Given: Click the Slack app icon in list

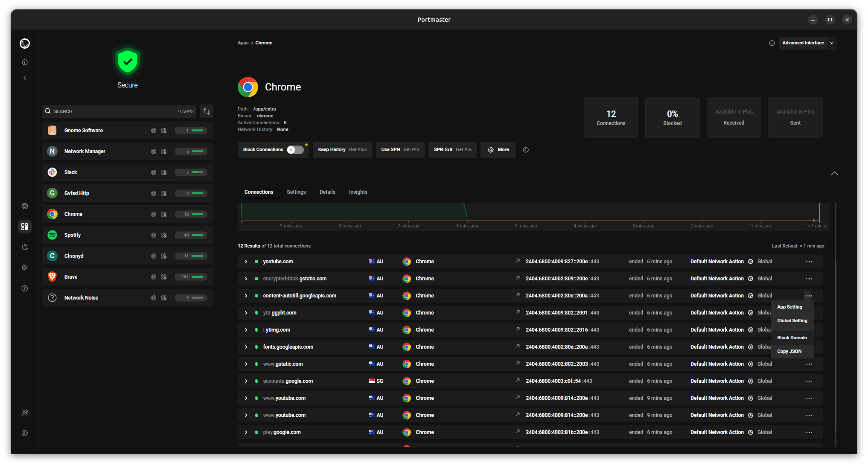Looking at the screenshot, I should (52, 172).
